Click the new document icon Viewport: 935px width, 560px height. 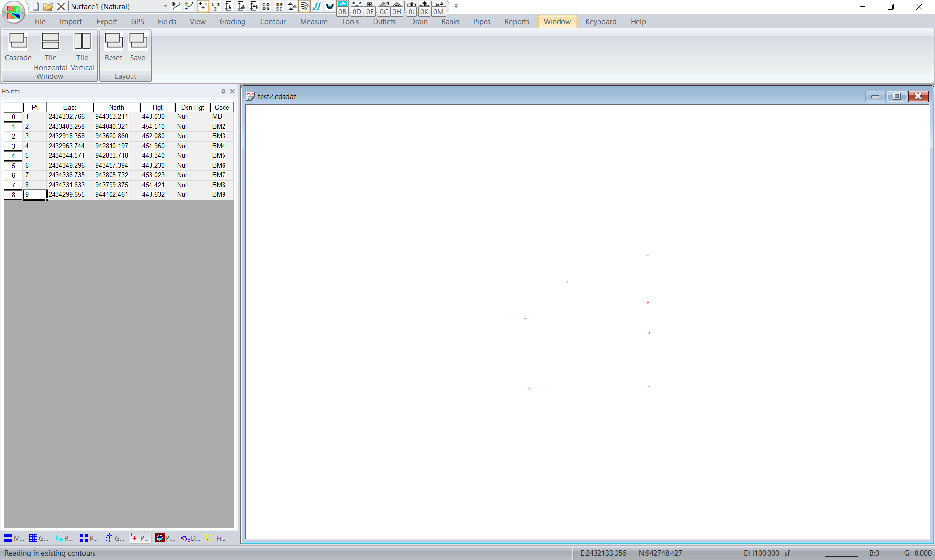36,6
